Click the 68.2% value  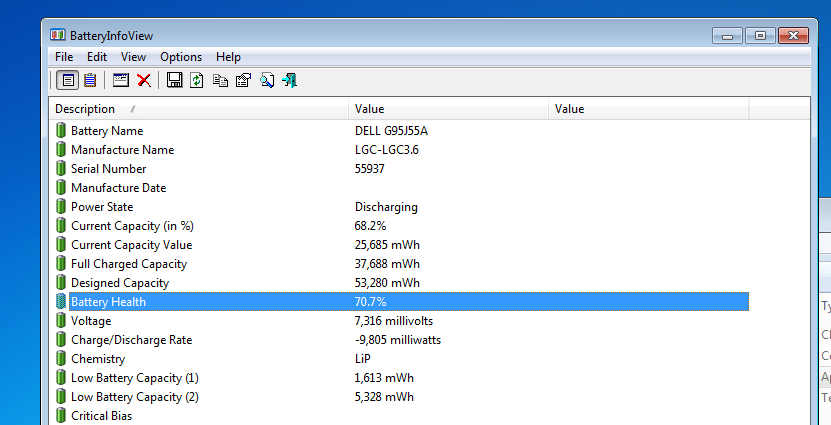370,226
